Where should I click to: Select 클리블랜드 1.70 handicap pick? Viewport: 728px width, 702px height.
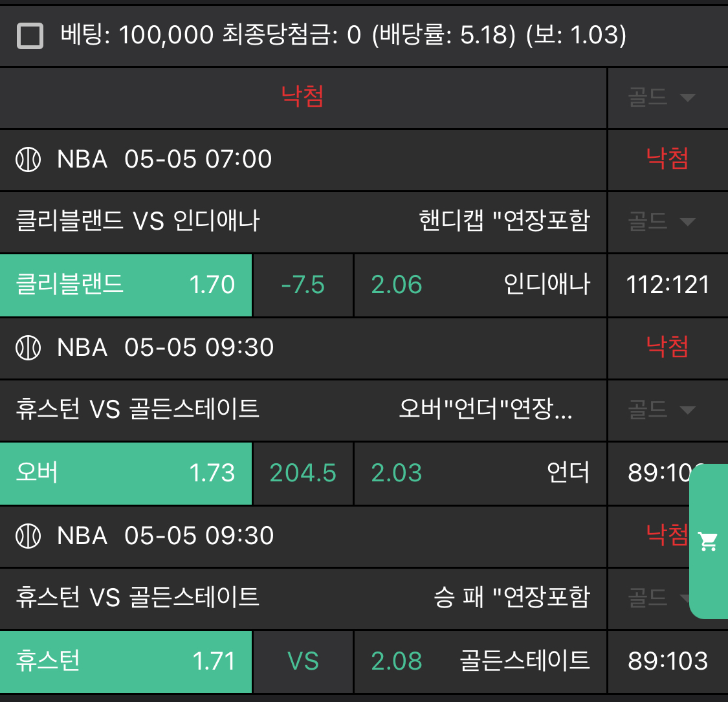[x=126, y=285]
